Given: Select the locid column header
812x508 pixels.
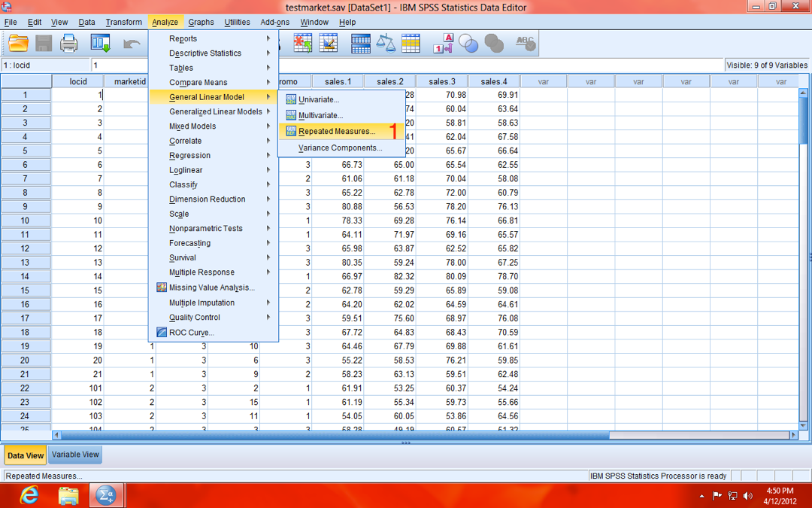Looking at the screenshot, I should (78, 81).
